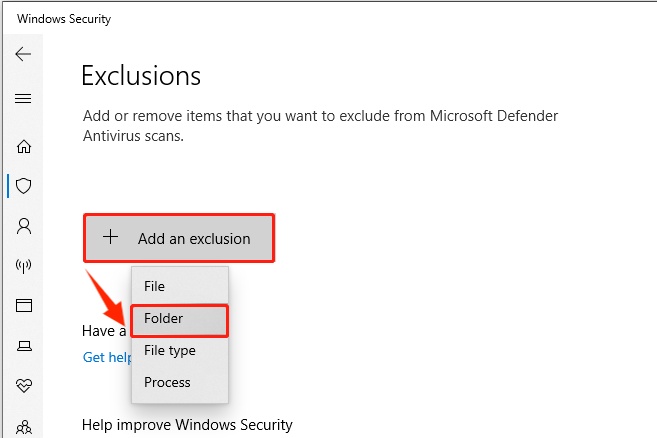Open the hamburger navigation menu

coord(23,99)
